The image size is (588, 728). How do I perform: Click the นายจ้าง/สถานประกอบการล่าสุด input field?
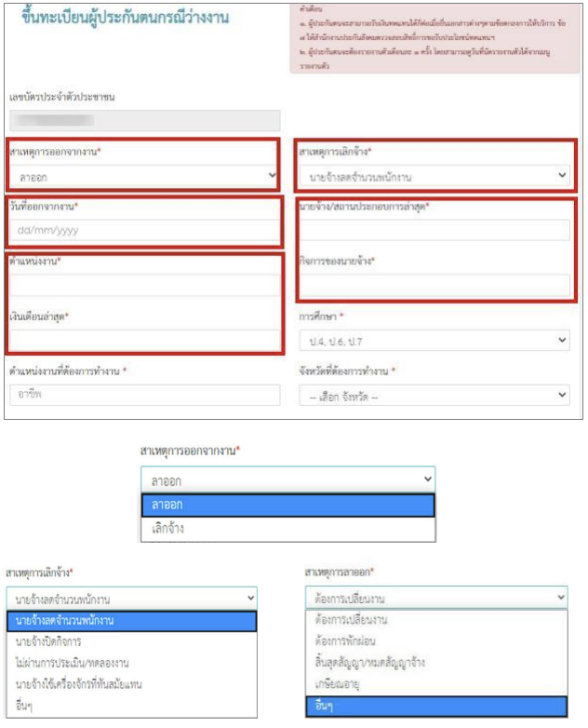(x=434, y=230)
